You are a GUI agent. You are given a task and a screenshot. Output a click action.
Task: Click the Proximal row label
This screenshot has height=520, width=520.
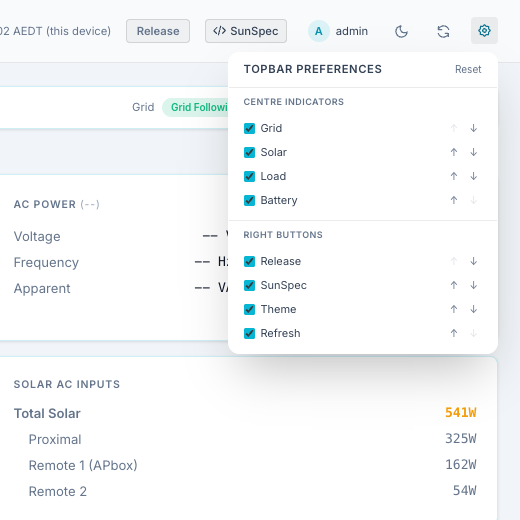click(55, 439)
